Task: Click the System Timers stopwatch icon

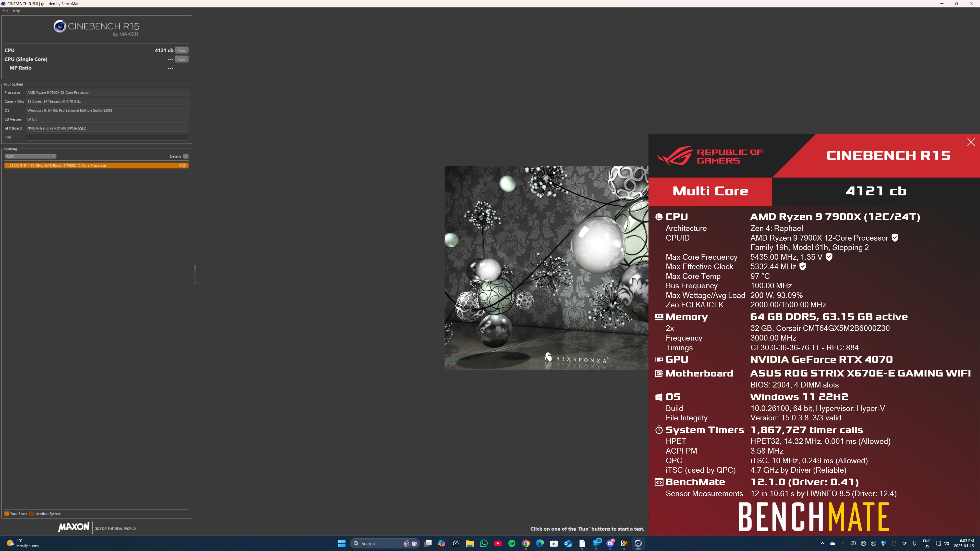Action: (x=659, y=430)
